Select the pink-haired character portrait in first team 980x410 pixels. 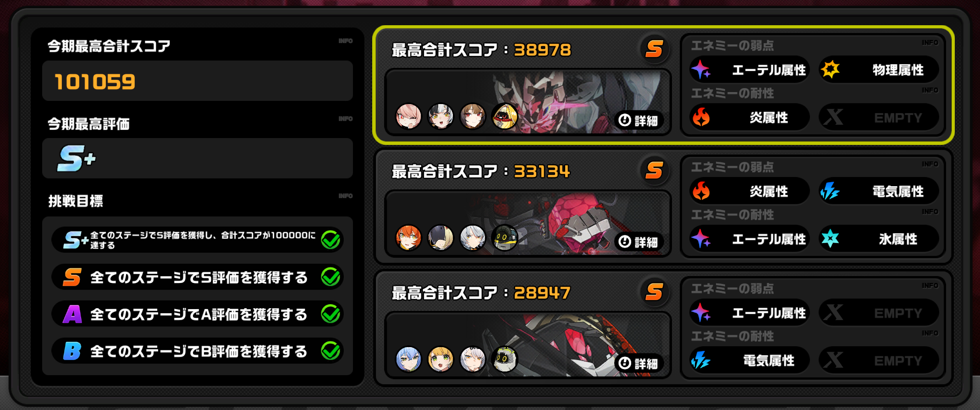coord(408,116)
